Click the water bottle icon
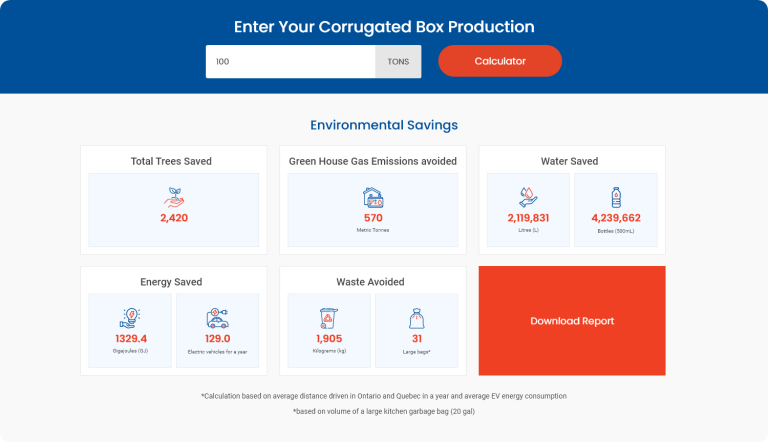Screen dimensions: 768x442 point(616,196)
